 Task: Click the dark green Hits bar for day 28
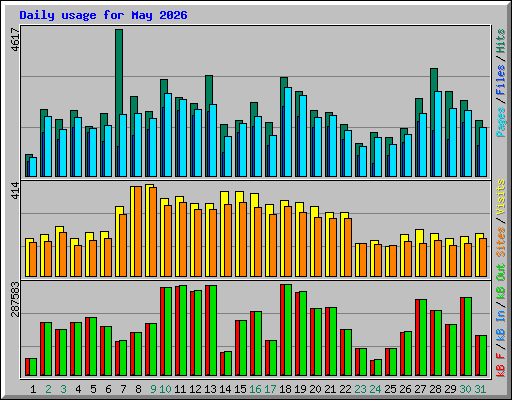coord(434,80)
